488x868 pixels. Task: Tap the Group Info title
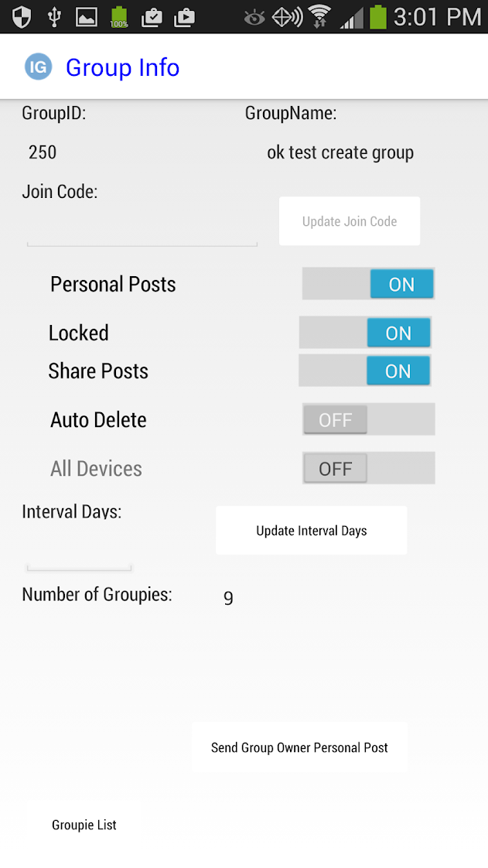pyautogui.click(x=122, y=68)
